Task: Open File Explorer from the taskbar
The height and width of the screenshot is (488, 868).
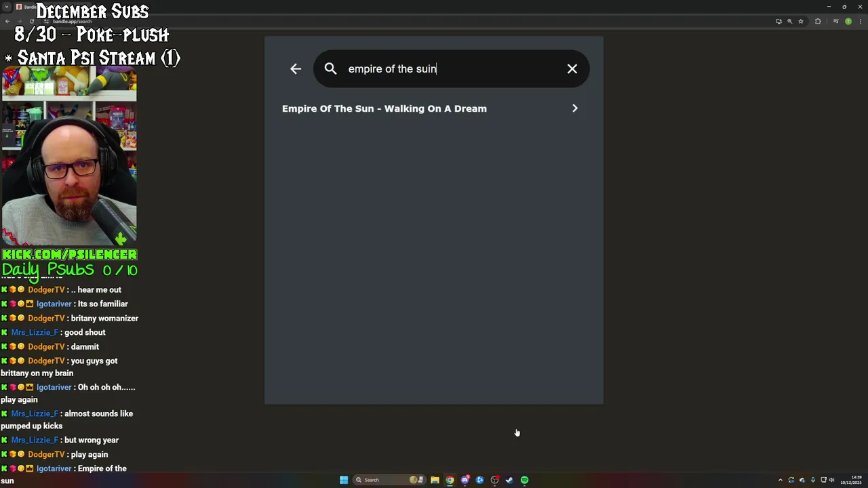Action: click(x=435, y=480)
